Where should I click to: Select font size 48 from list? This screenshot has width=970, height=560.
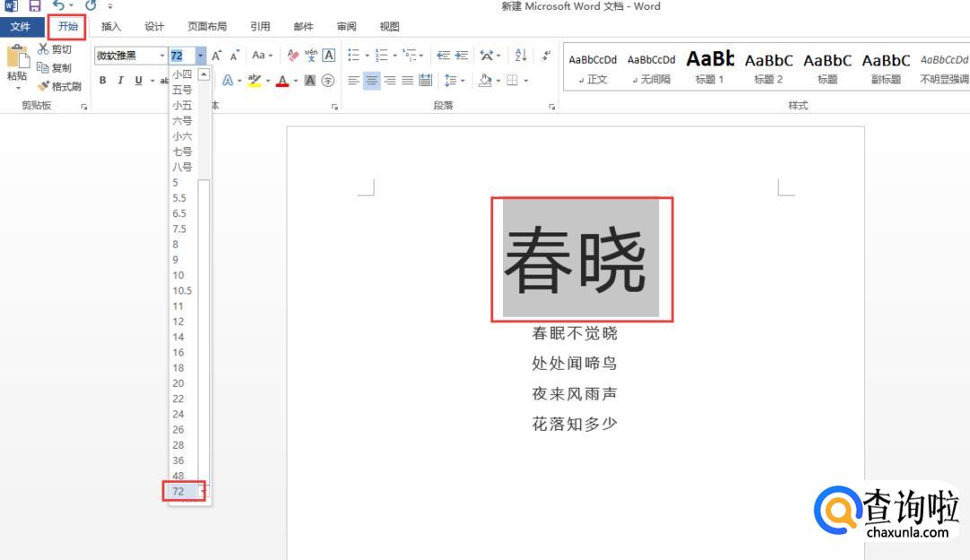click(x=178, y=476)
